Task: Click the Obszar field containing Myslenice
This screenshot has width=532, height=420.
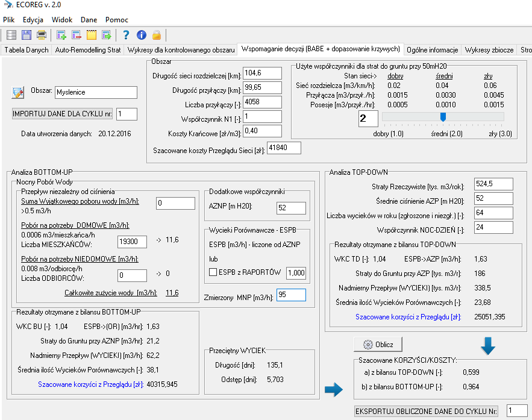Action: [96, 92]
